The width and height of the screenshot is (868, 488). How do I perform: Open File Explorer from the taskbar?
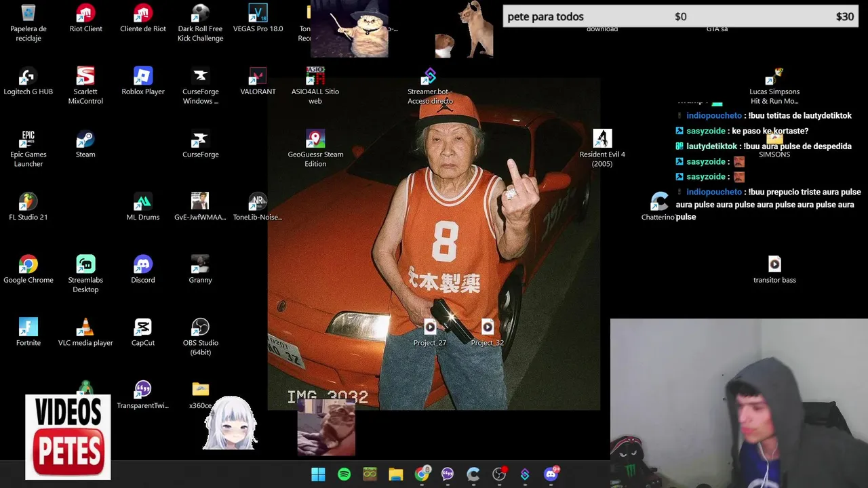click(395, 474)
